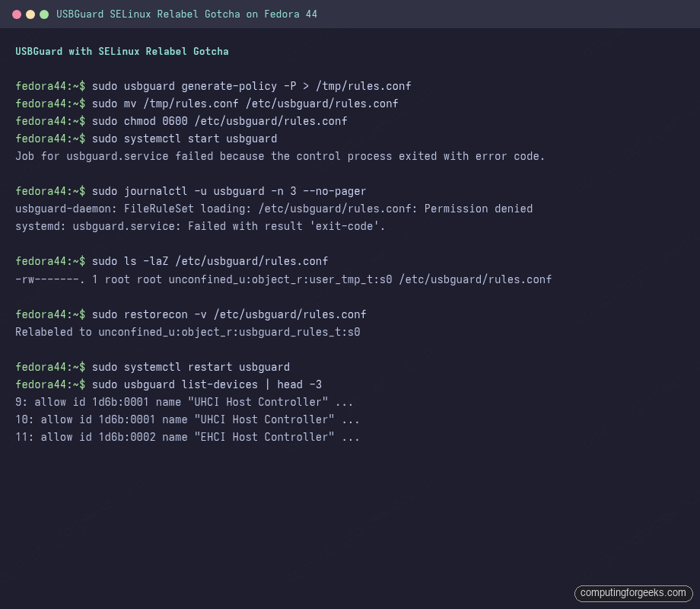Click the 'sudo journalctl -u usbguard' command line

pyautogui.click(x=191, y=191)
